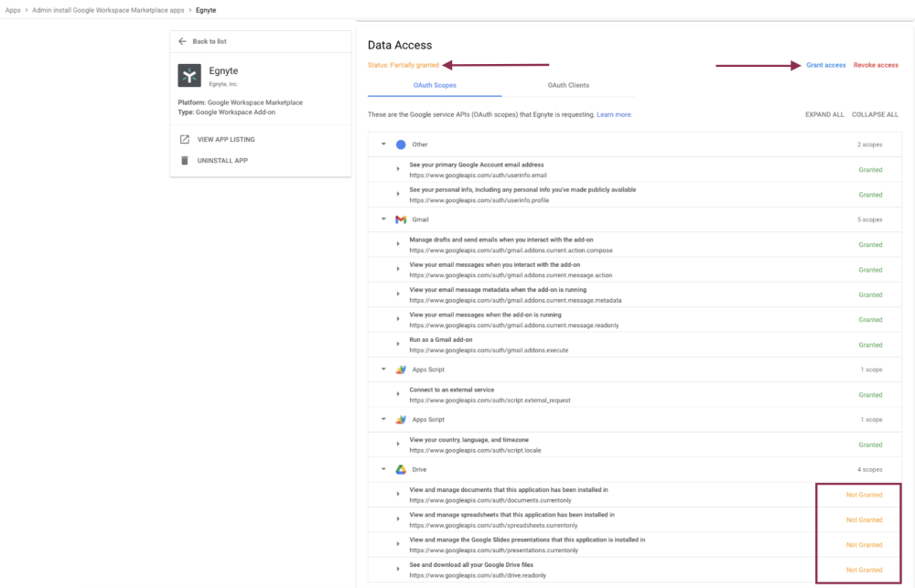The height and width of the screenshot is (588, 915).
Task: Click the Uninstall App trash icon
Action: point(185,161)
